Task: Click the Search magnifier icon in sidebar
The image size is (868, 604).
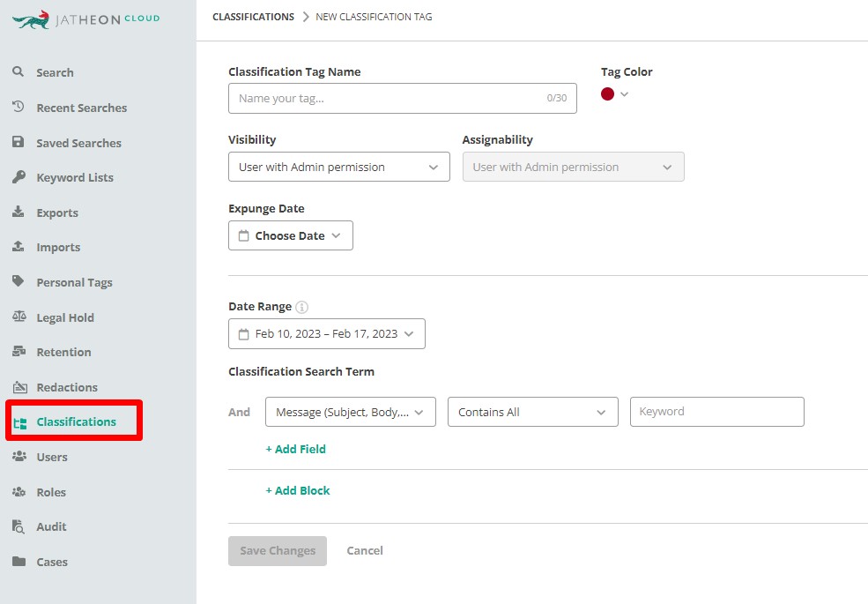Action: point(19,72)
